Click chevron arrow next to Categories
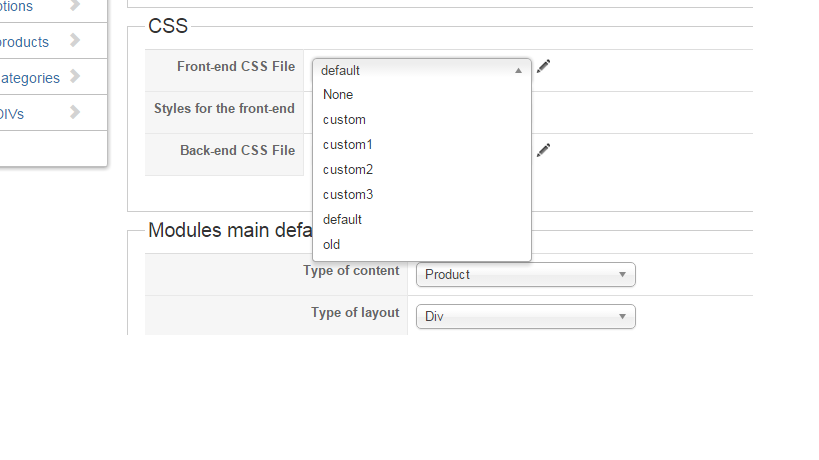This screenshot has width=819, height=460. coord(75,77)
